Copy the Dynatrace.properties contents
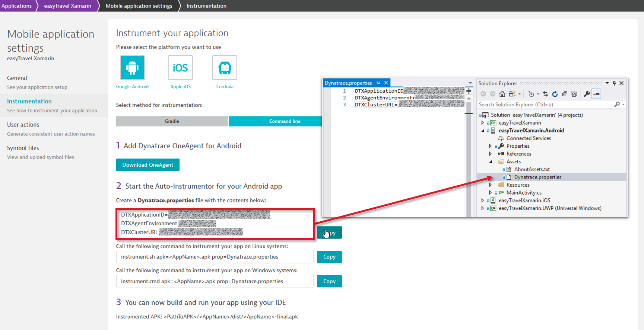Screen dimensions: 644x330 [329, 233]
